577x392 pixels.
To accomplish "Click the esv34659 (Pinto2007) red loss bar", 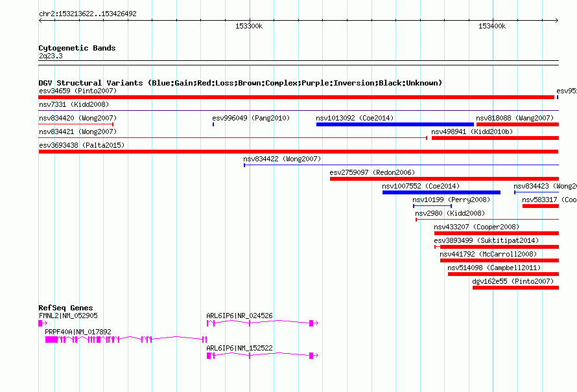I will tap(296, 97).
